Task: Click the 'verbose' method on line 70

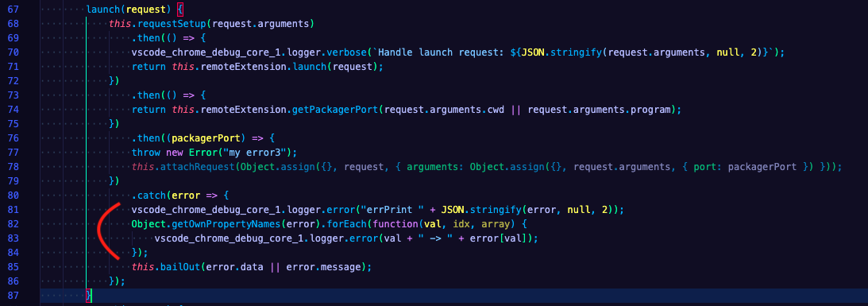Action: click(x=346, y=52)
